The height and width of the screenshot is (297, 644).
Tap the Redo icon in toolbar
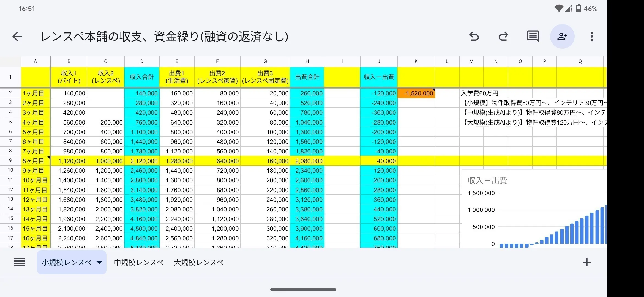(503, 36)
